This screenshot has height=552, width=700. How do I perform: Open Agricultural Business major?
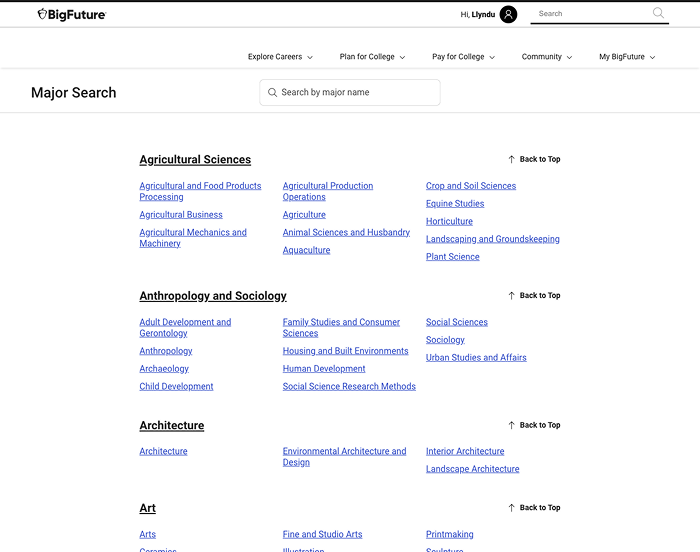181,215
